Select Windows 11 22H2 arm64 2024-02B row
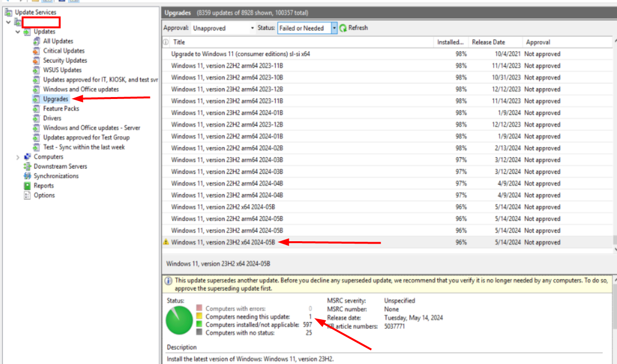This screenshot has height=364, width=617. coord(387,148)
